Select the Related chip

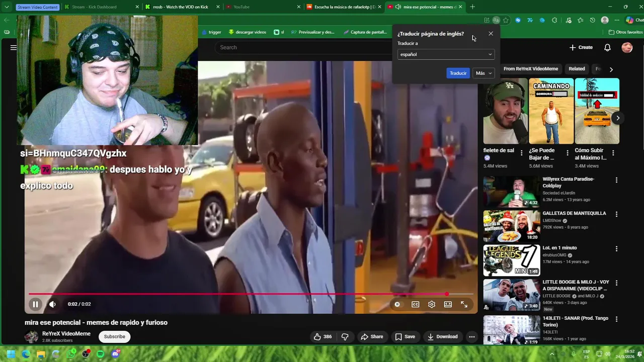coord(577,69)
